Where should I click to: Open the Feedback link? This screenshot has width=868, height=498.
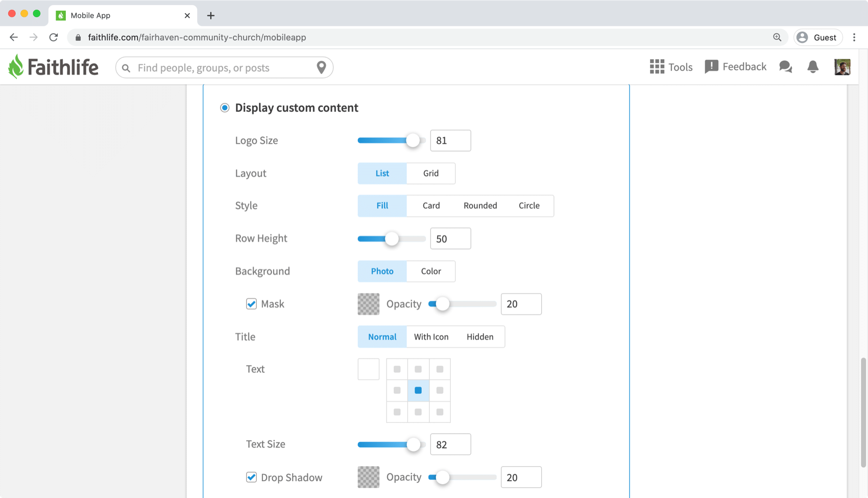[735, 67]
